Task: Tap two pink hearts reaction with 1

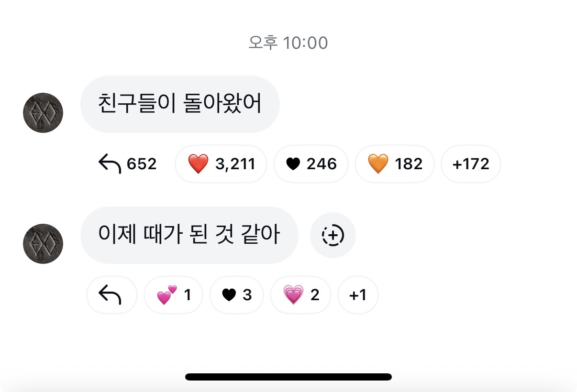Action: [173, 295]
